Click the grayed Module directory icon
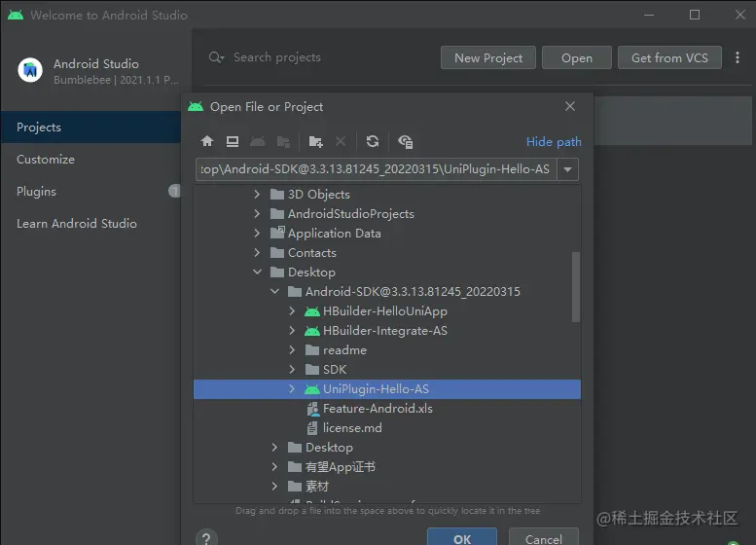Screen dimensions: 756x545 [283, 142]
